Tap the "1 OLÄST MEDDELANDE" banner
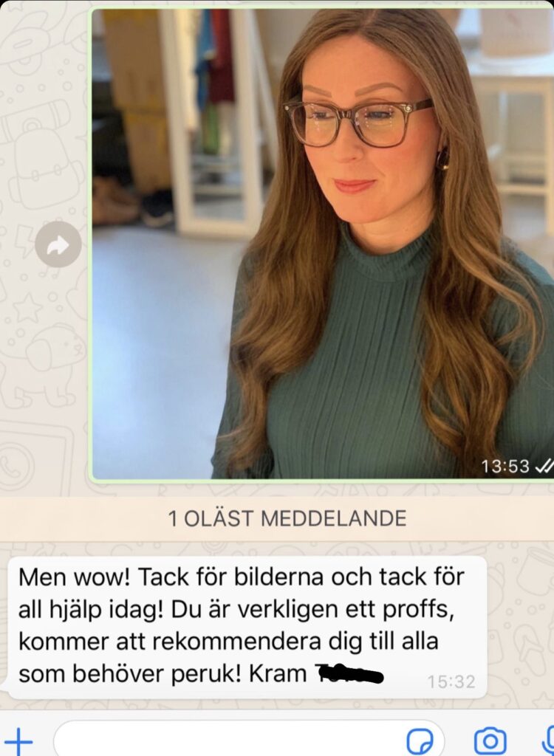554x756 pixels. [x=287, y=519]
